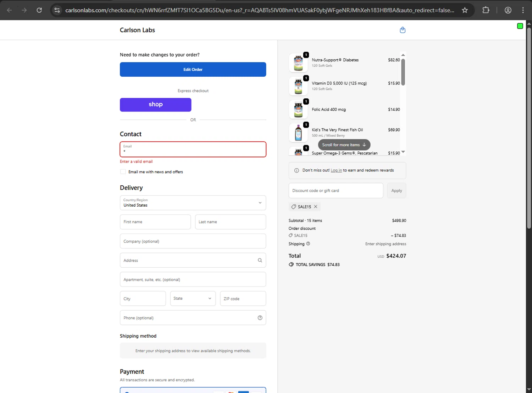Image resolution: width=532 pixels, height=393 pixels.
Task: Open the Chrome three-dot menu
Action: pyautogui.click(x=523, y=10)
